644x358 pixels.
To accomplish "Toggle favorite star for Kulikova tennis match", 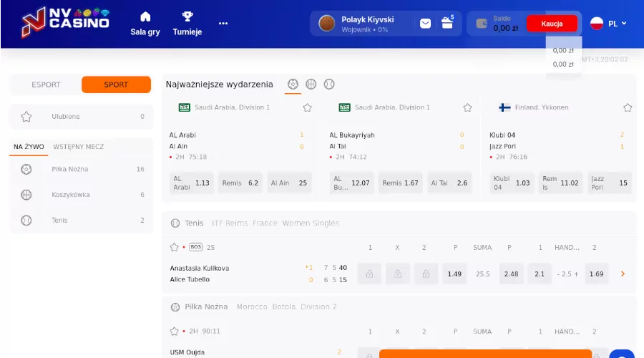I will click(x=174, y=247).
